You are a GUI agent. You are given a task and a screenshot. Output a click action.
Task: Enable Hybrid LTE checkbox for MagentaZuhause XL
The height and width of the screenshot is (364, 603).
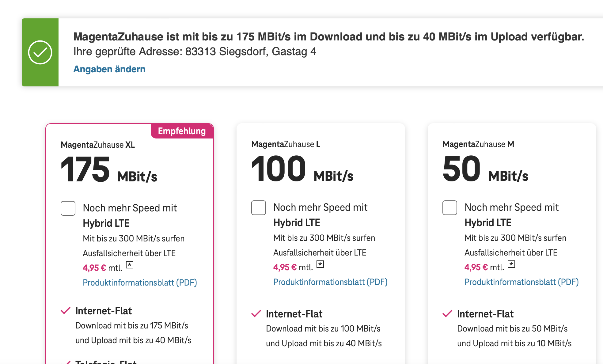(68, 208)
